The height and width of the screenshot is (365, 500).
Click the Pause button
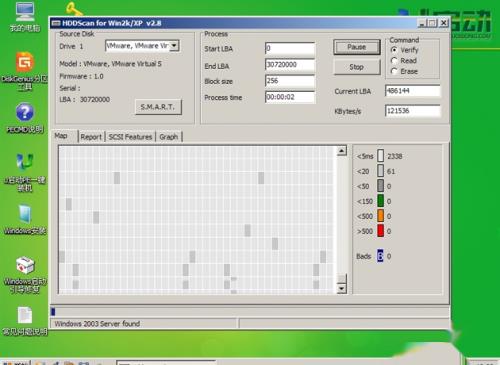pyautogui.click(x=357, y=47)
